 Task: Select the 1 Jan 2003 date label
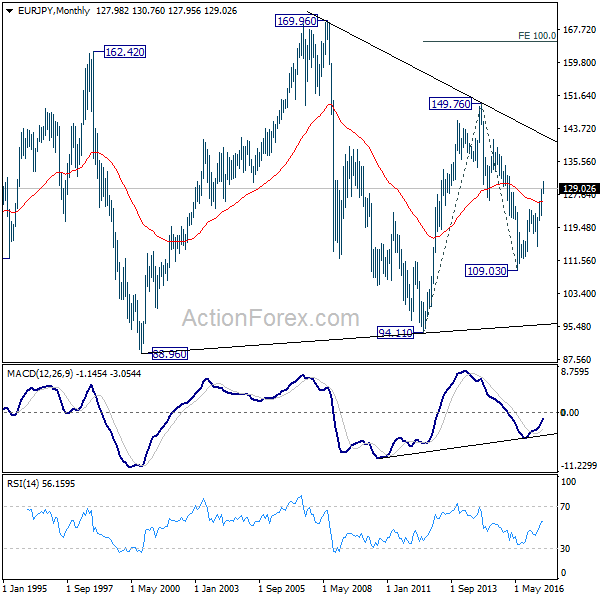[217, 589]
